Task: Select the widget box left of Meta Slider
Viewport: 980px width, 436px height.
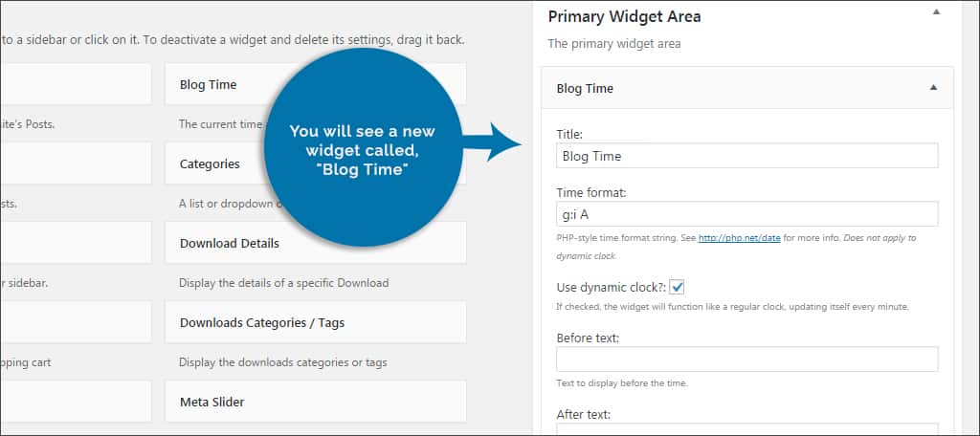Action: [x=75, y=402]
